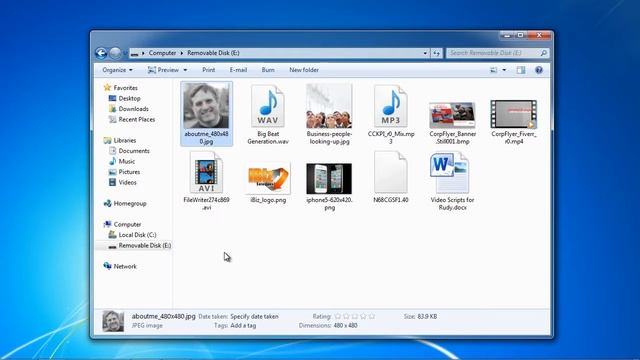Create a New folder

[304, 70]
